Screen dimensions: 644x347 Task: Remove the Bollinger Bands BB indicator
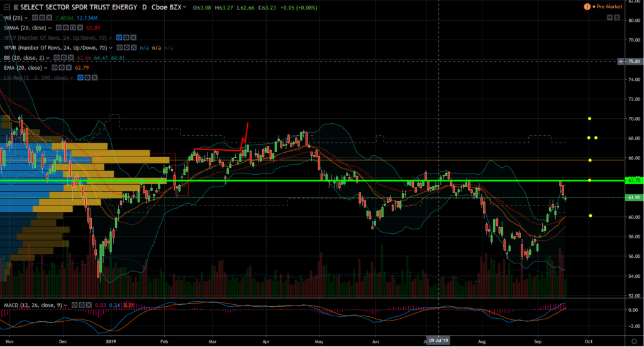pos(70,57)
